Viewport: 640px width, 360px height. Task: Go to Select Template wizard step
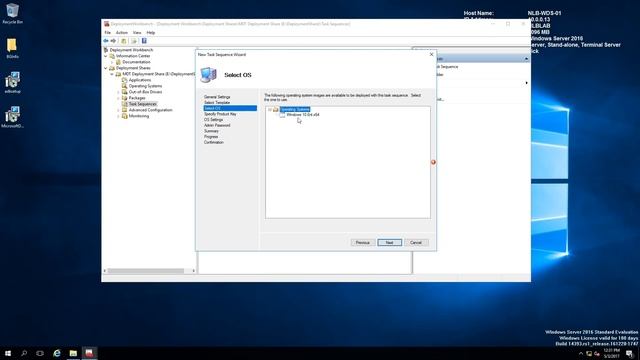click(x=217, y=102)
